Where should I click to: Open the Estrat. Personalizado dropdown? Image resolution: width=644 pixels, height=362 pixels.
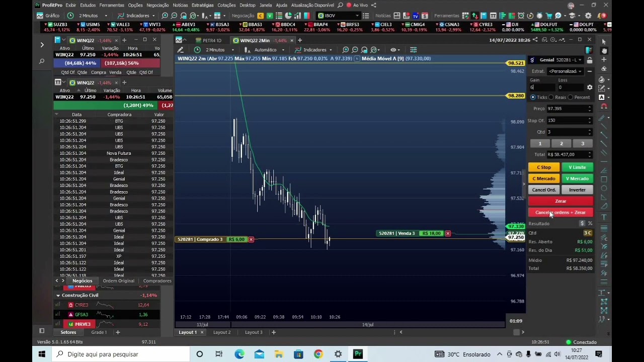click(565, 71)
